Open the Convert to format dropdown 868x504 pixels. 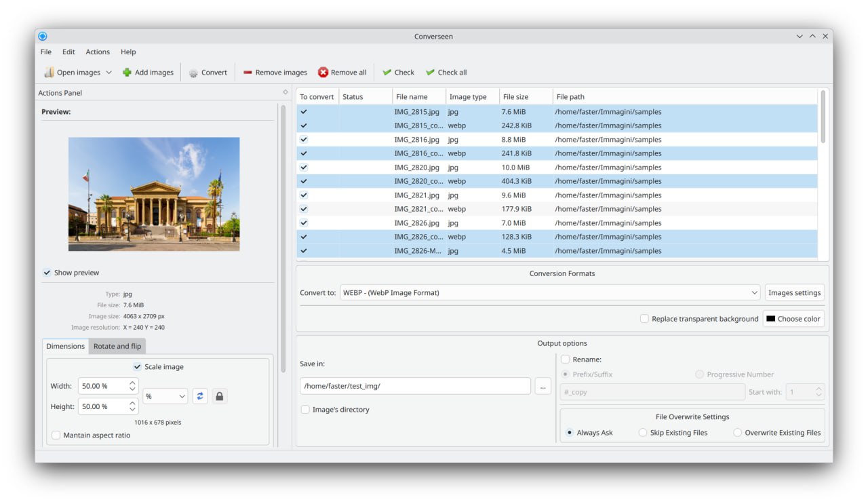tap(549, 293)
